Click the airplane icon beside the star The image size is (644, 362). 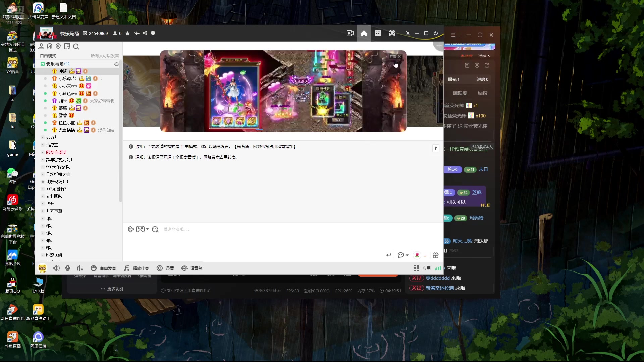137,33
